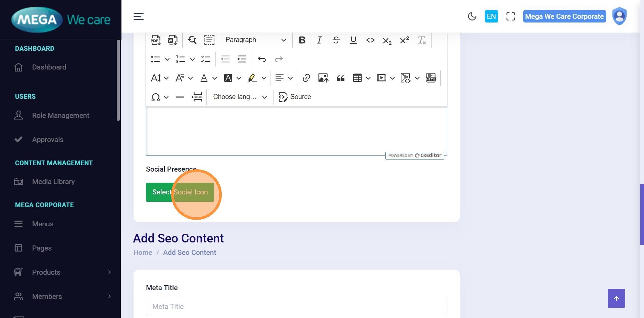Click the Home breadcrumb link
This screenshot has width=644, height=318.
click(x=143, y=253)
